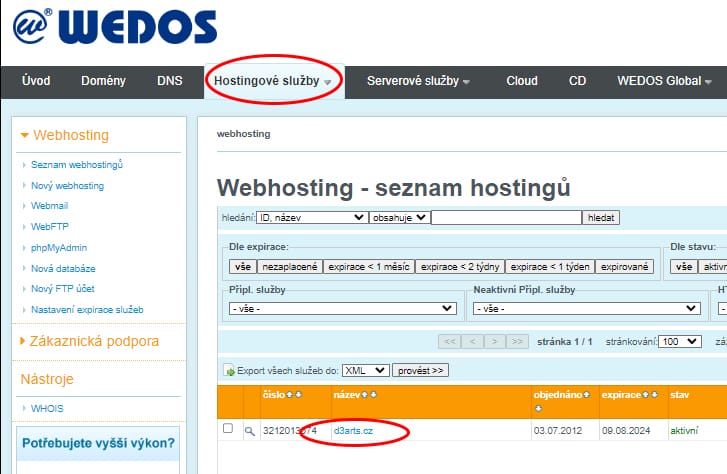Click the aktivní status text
Viewport: 727px width, 474px height.
point(684,431)
